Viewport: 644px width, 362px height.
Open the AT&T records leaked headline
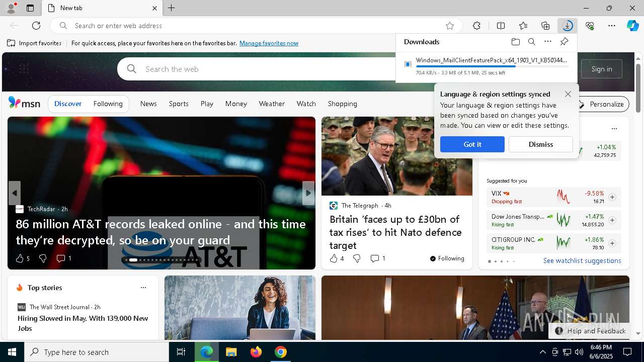click(x=161, y=232)
